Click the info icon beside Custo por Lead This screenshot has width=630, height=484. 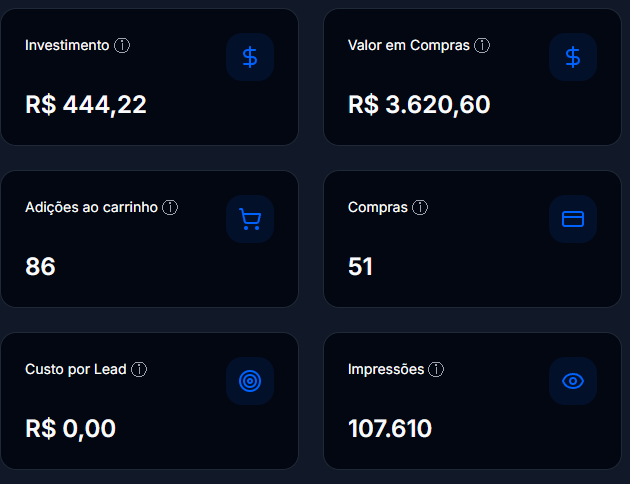(139, 370)
